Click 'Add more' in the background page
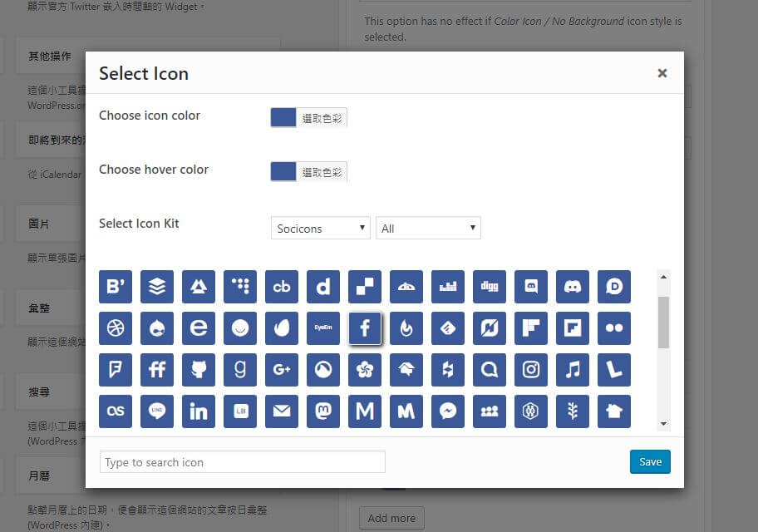758x532 pixels. click(391, 519)
